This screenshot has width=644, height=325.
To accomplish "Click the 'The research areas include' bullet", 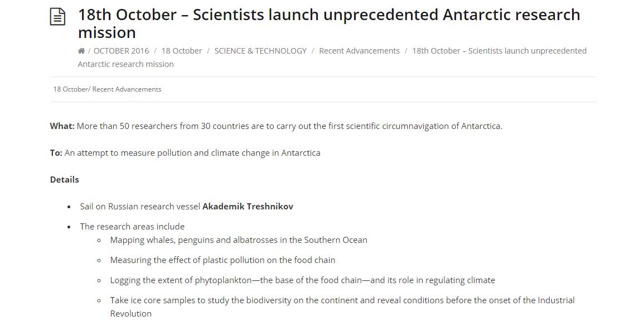I will (132, 227).
